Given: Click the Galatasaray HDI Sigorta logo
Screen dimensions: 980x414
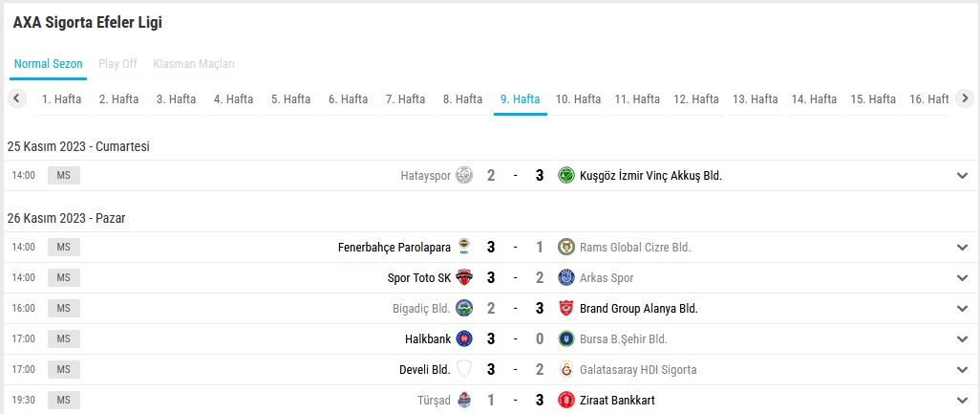Looking at the screenshot, I should [565, 370].
